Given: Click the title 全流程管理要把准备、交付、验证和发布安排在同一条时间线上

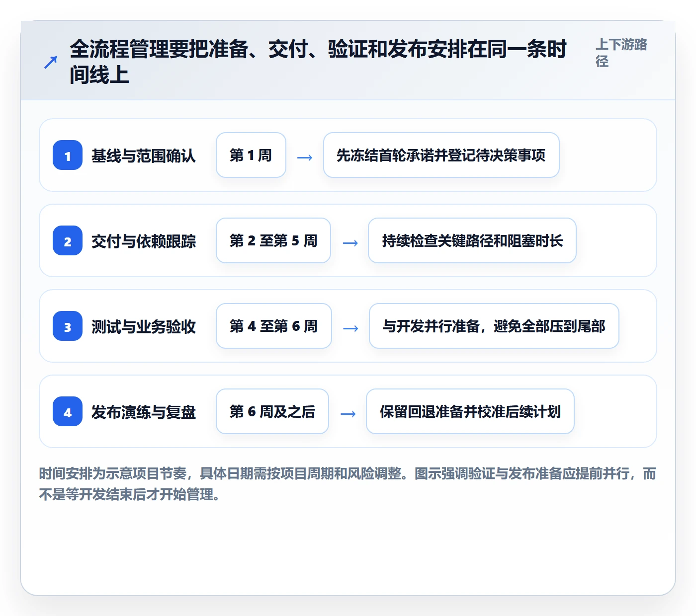Looking at the screenshot, I should coord(318,62).
